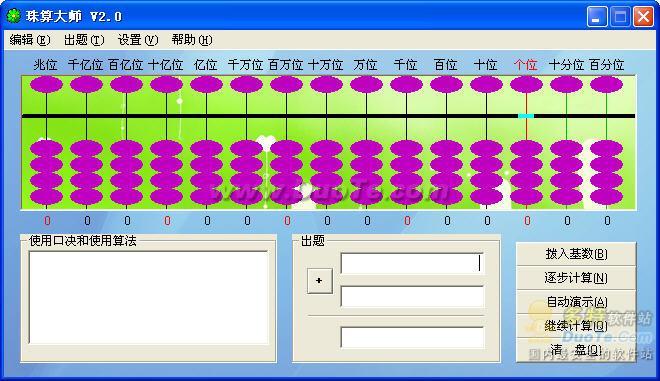Click the bottom lower bead on 万位 rod

tap(366, 197)
